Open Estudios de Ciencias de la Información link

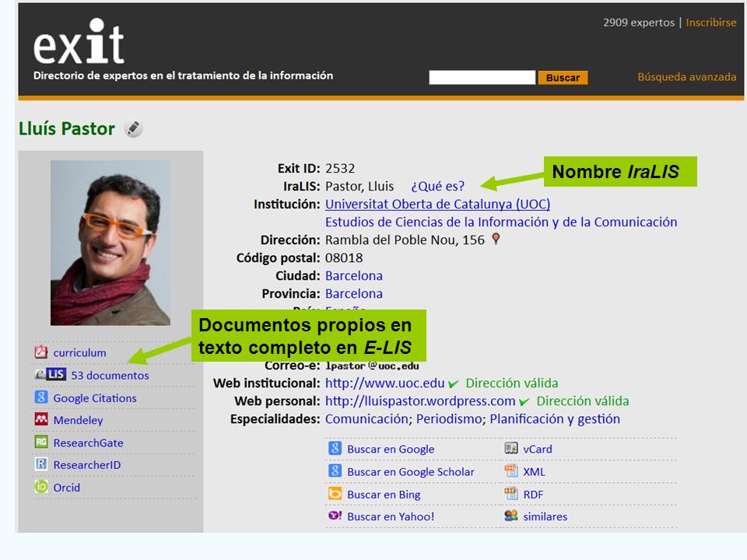pyautogui.click(x=500, y=222)
